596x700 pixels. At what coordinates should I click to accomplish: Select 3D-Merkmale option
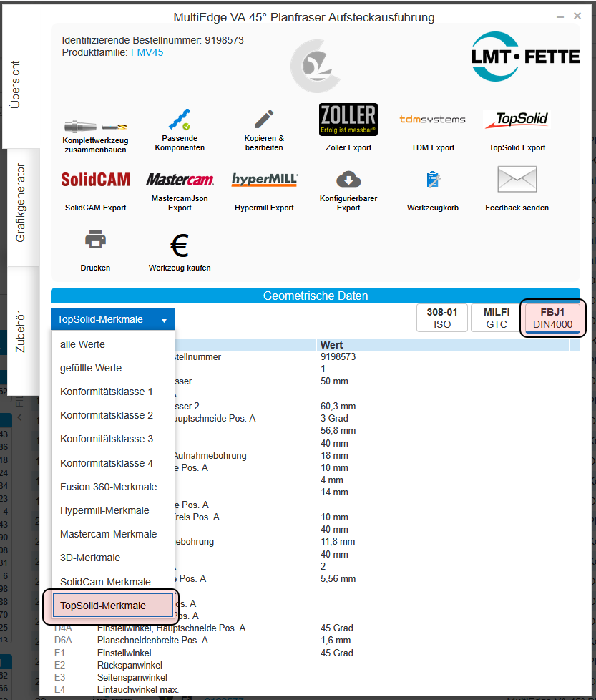113,558
